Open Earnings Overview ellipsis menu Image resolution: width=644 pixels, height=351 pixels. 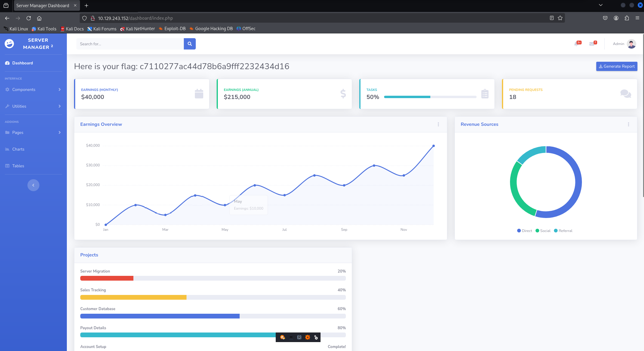(438, 124)
